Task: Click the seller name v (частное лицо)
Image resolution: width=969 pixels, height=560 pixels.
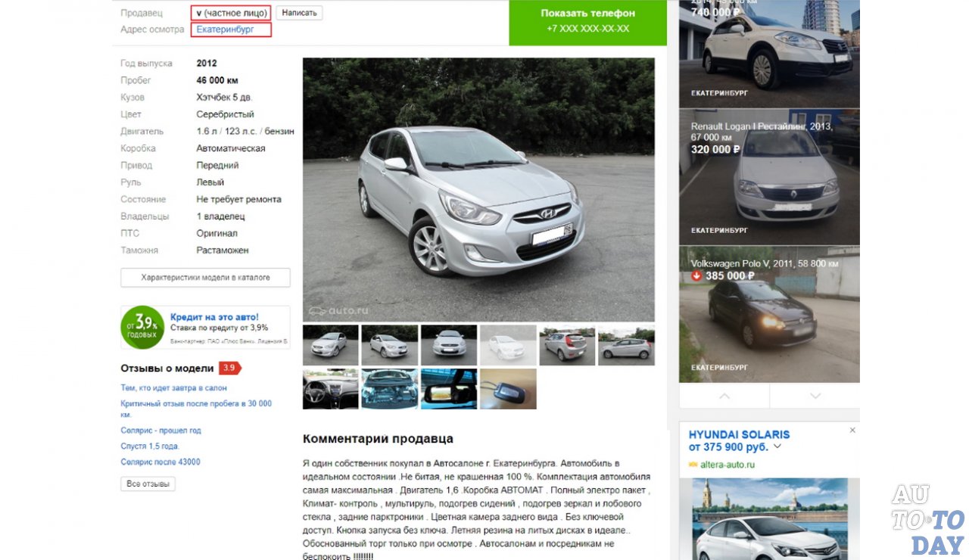Action: 232,13
